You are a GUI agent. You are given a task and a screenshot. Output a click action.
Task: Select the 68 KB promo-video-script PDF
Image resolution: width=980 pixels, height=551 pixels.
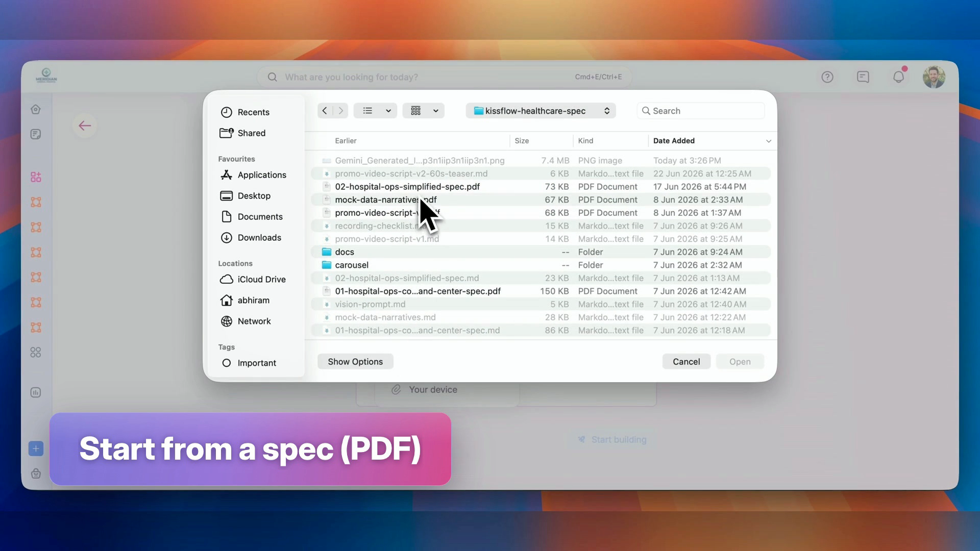(541, 213)
